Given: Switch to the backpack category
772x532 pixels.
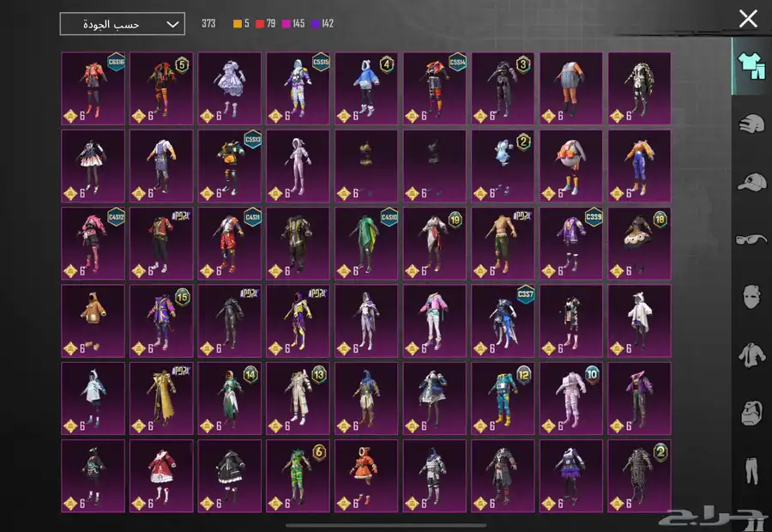Looking at the screenshot, I should click(751, 412).
